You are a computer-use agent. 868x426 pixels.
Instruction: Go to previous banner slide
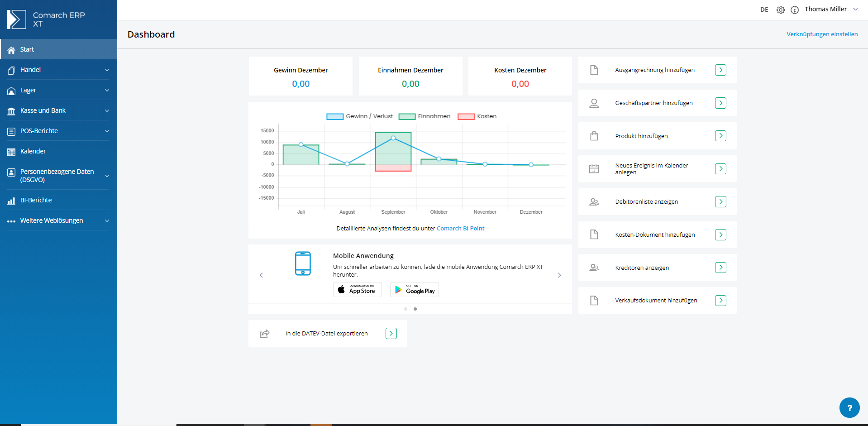coord(261,275)
